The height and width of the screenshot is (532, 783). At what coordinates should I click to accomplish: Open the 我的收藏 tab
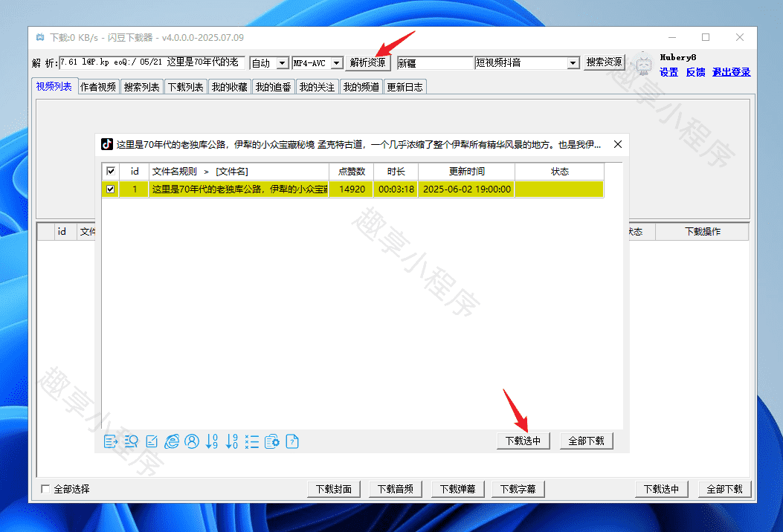click(230, 87)
